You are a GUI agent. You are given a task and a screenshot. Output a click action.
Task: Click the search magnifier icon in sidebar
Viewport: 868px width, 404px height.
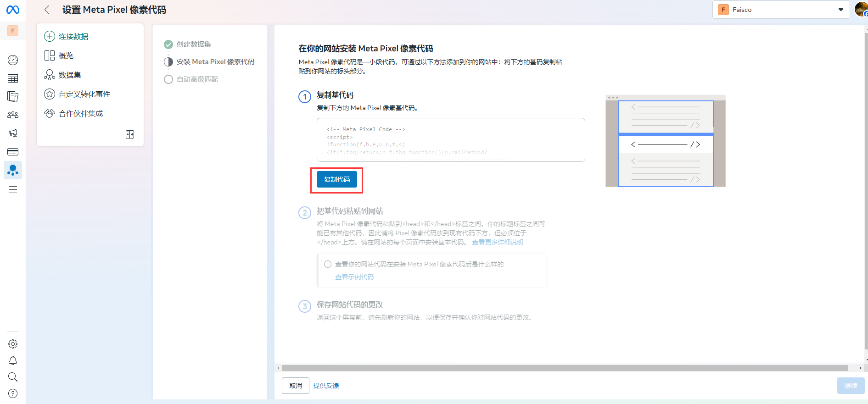point(13,377)
